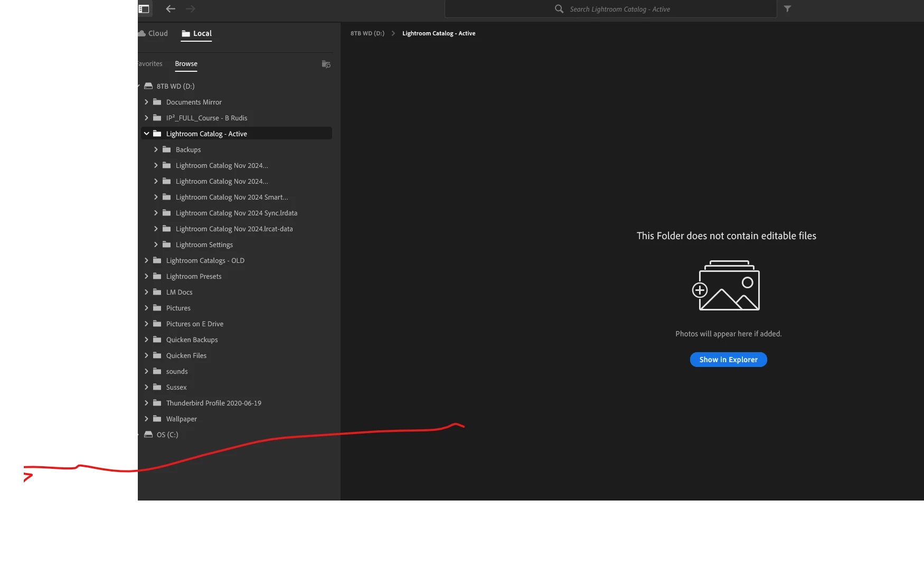Switch to the Cloud tab

click(x=153, y=33)
